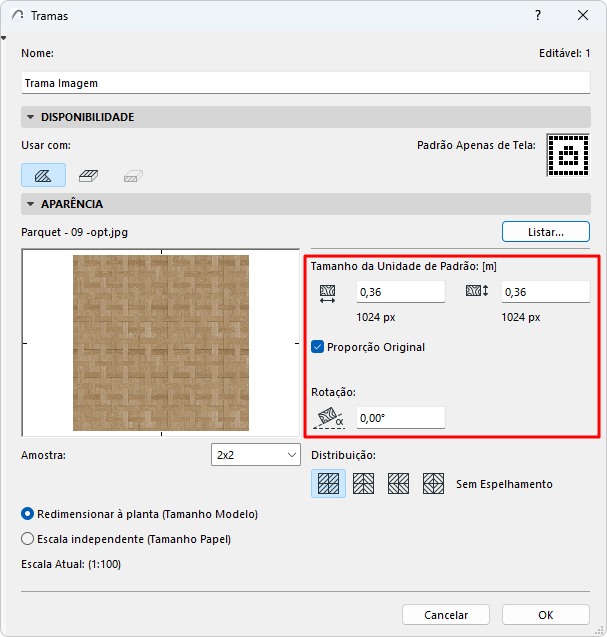Open the Screen-Only Pattern editor grid

pyautogui.click(x=568, y=155)
